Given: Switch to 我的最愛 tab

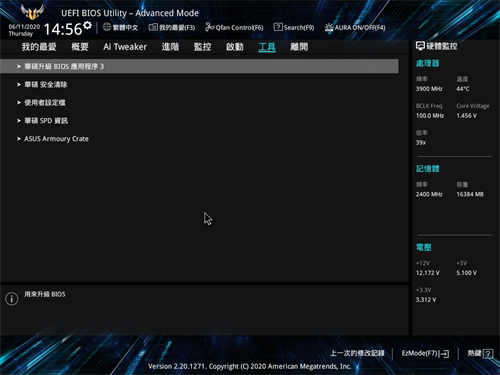Looking at the screenshot, I should (39, 47).
